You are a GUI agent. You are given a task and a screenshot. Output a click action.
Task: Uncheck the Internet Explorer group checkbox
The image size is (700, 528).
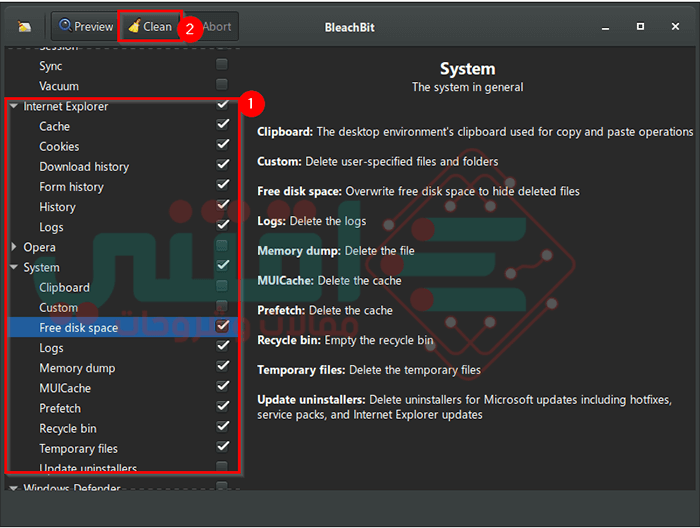[x=222, y=105]
